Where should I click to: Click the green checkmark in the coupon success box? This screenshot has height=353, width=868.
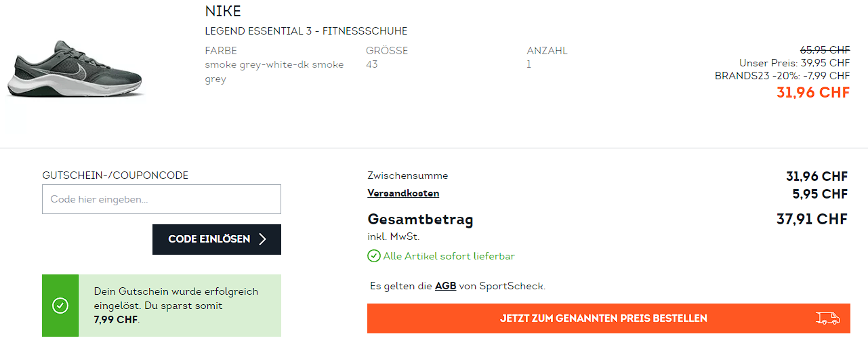coord(60,306)
